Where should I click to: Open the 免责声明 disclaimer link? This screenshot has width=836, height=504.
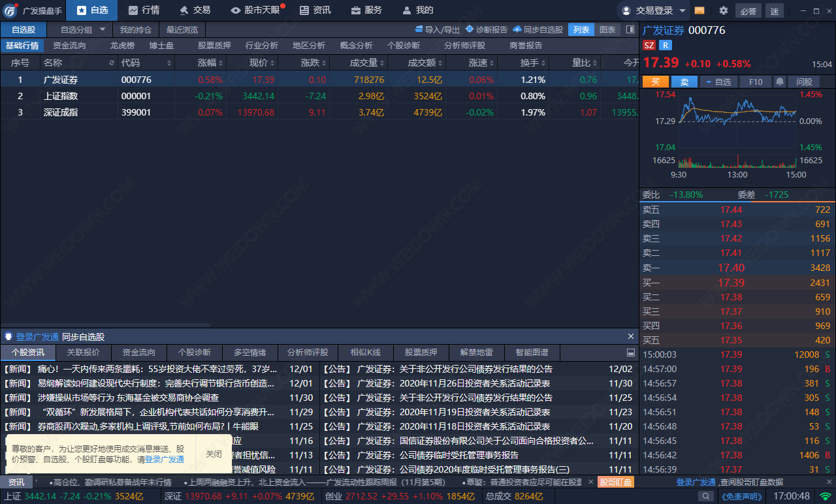click(743, 496)
